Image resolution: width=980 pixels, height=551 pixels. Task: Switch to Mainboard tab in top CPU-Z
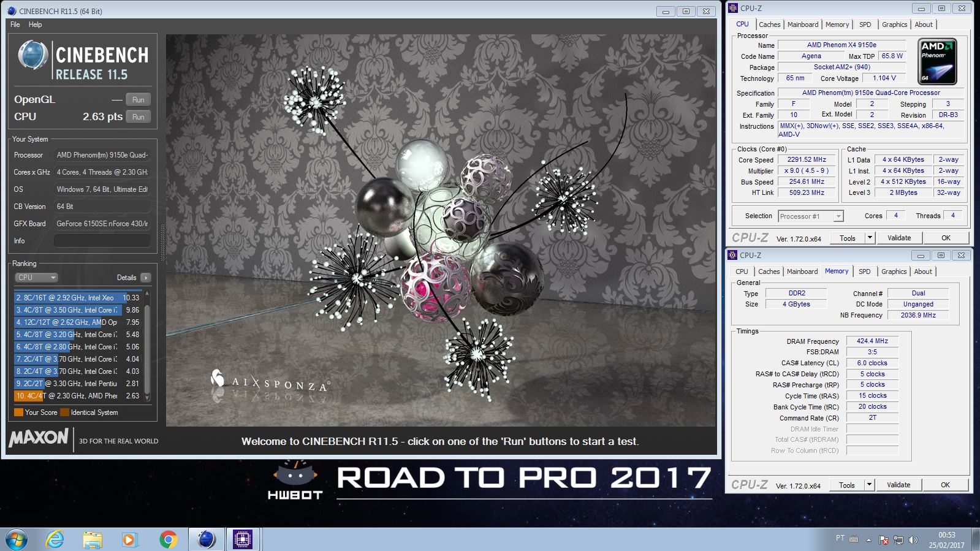pos(802,25)
